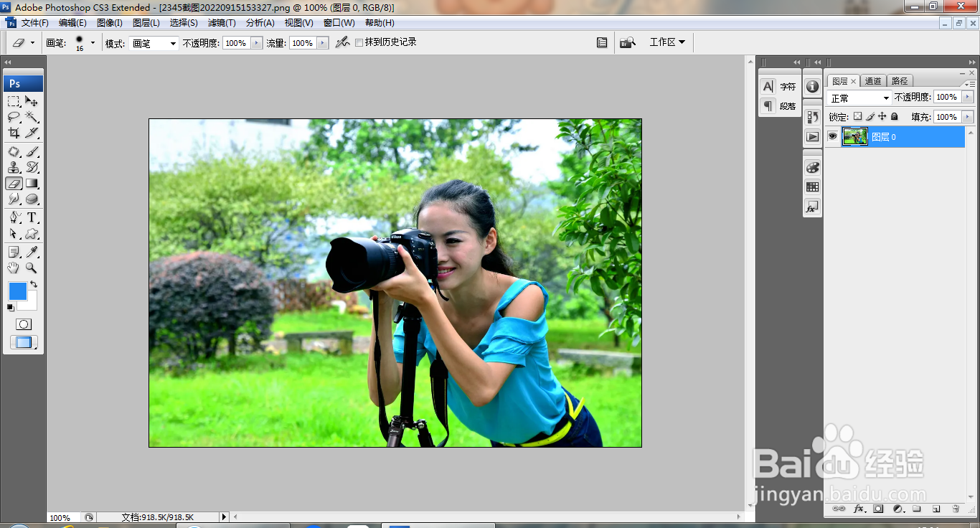Open layer blend mode dropdown 正常

click(x=859, y=98)
